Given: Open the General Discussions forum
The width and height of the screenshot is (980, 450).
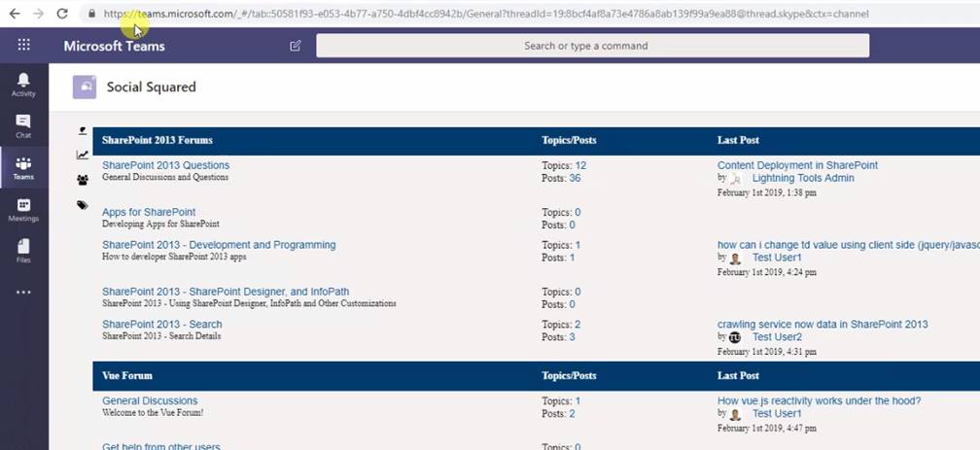Looking at the screenshot, I should pos(150,400).
